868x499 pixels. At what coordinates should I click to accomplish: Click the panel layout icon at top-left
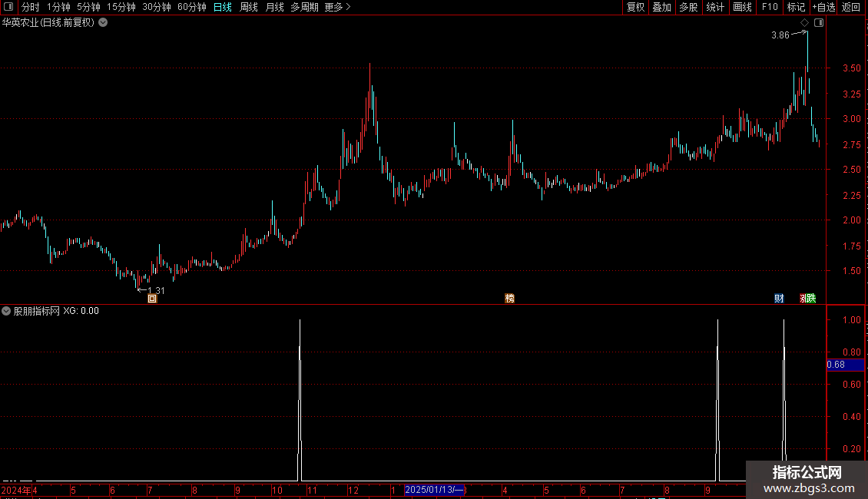tap(8, 7)
